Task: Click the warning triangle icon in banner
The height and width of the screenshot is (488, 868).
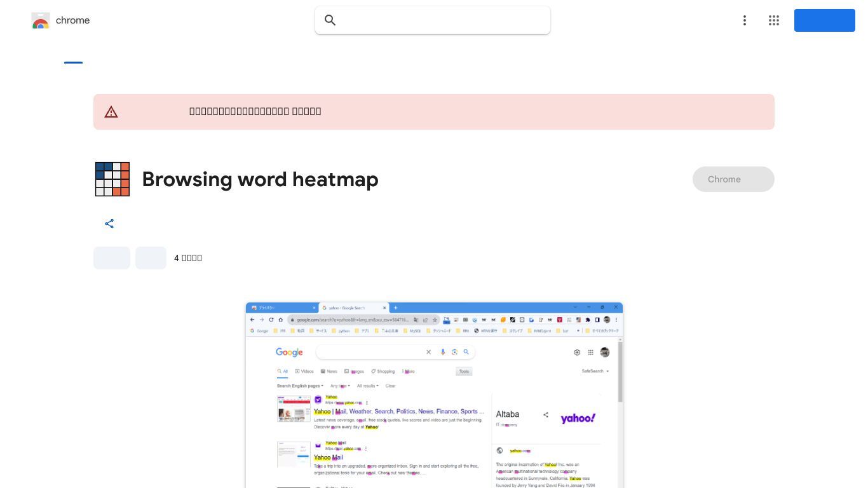Action: (x=111, y=112)
